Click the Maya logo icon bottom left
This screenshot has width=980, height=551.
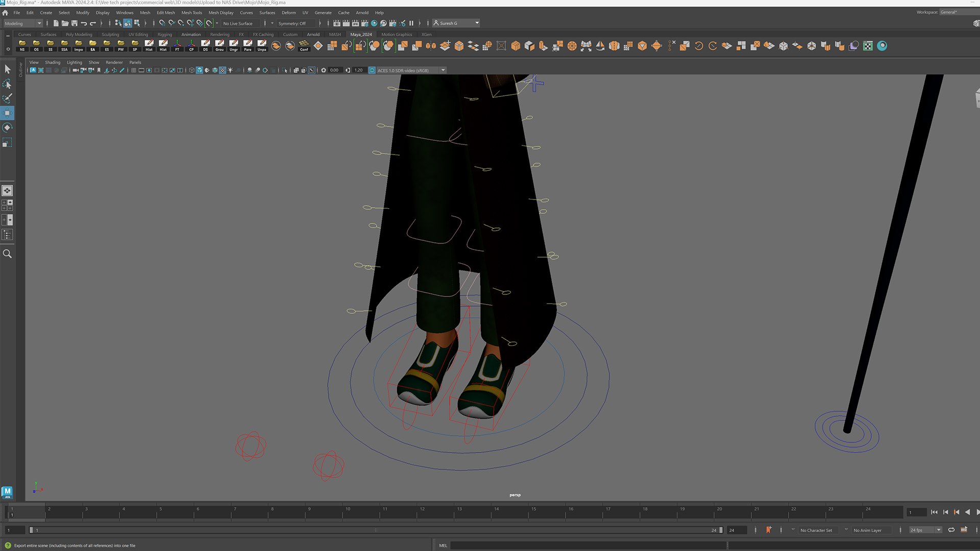[x=7, y=492]
